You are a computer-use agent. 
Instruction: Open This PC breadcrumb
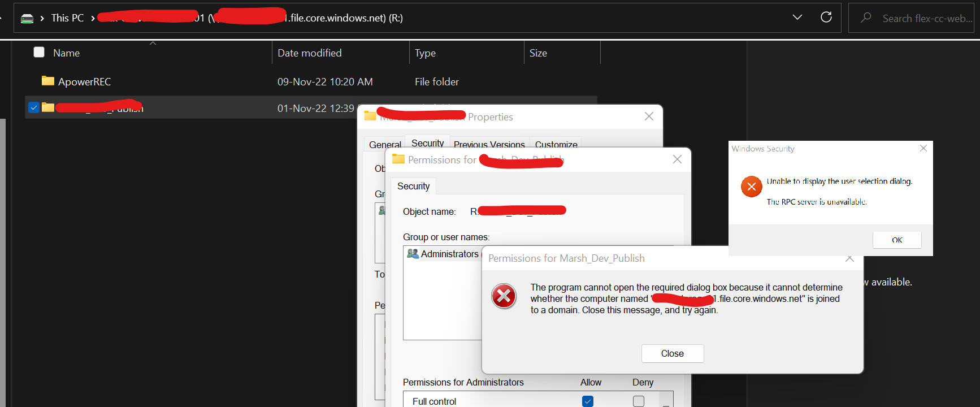[67, 18]
